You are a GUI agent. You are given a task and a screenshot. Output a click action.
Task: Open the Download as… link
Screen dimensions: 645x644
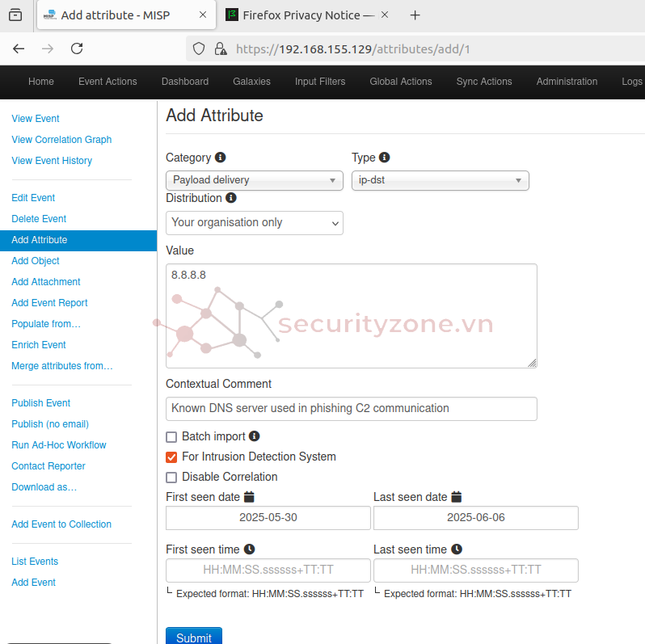coord(44,487)
